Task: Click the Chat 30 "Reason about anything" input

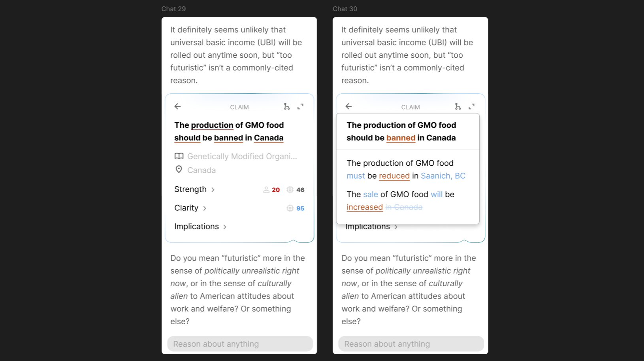Action: point(411,344)
